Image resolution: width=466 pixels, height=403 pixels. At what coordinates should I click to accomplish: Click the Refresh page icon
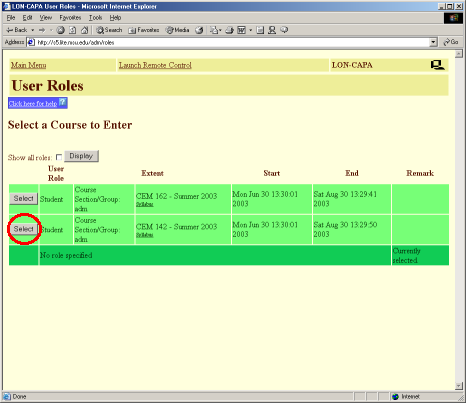[x=73, y=30]
